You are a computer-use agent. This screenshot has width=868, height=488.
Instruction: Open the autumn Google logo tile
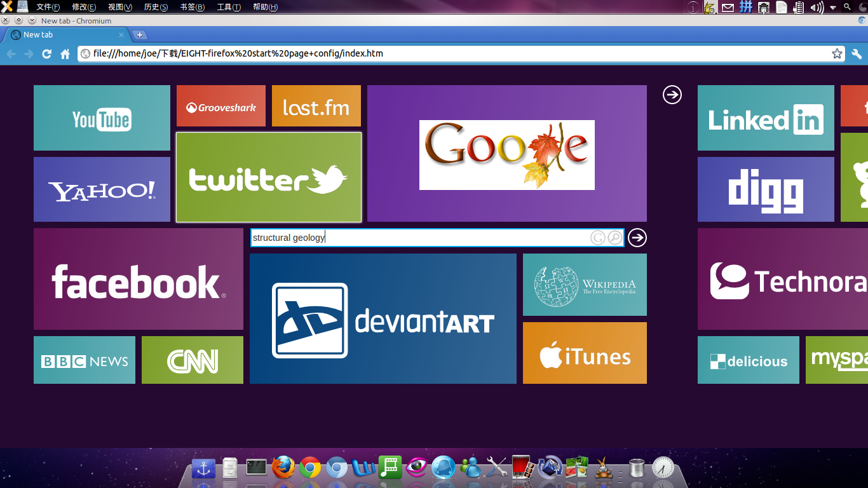(x=507, y=154)
